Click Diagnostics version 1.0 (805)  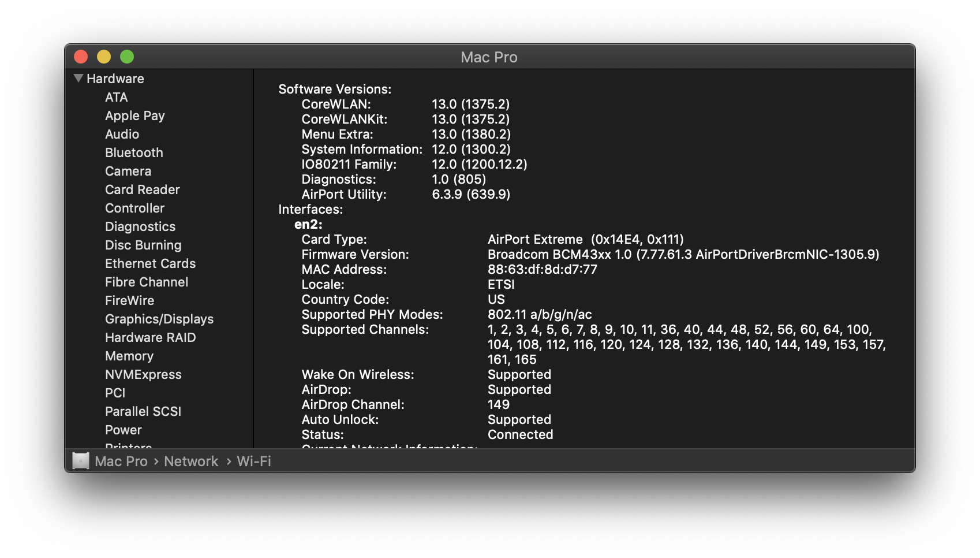pos(459,179)
